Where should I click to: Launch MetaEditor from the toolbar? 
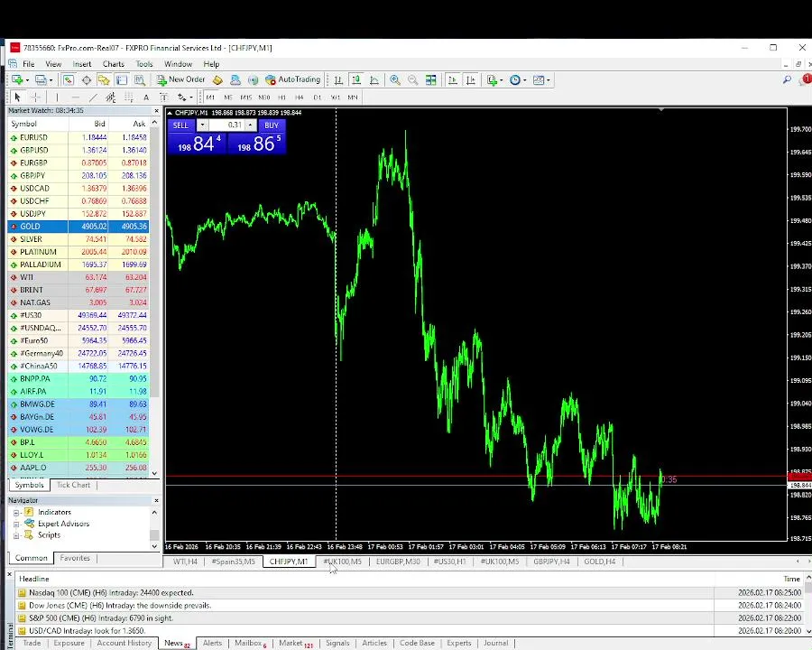tap(217, 79)
